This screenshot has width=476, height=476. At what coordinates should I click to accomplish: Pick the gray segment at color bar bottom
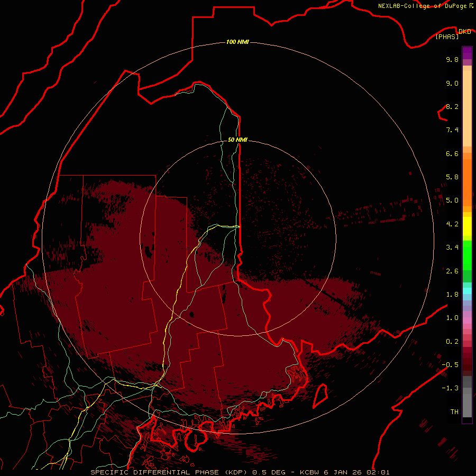coord(467,405)
